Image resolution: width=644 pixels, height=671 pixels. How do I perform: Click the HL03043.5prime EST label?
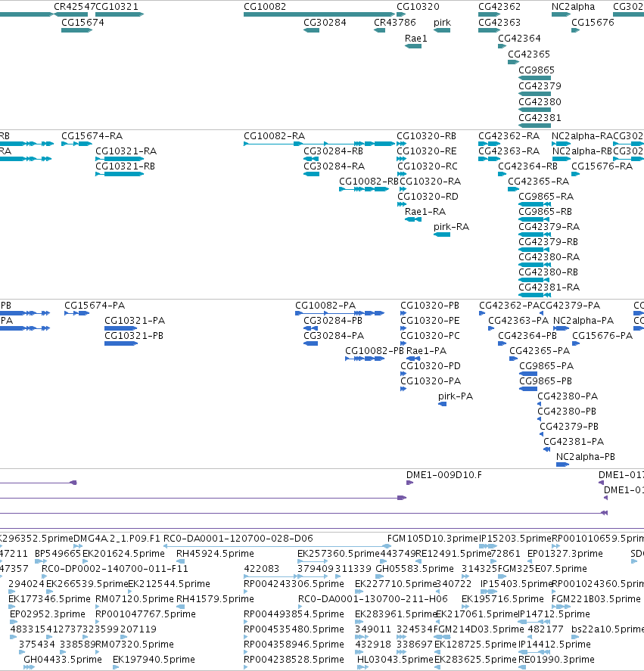(395, 660)
